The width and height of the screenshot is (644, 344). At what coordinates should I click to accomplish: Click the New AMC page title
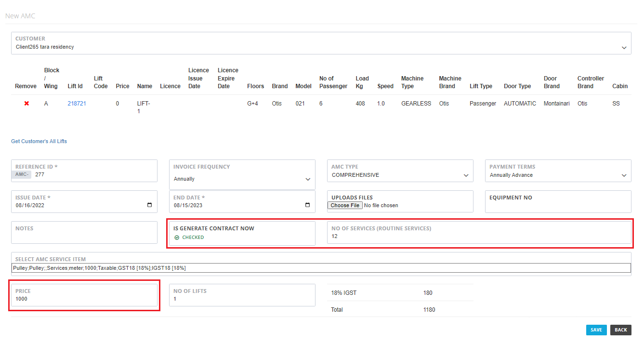click(20, 16)
